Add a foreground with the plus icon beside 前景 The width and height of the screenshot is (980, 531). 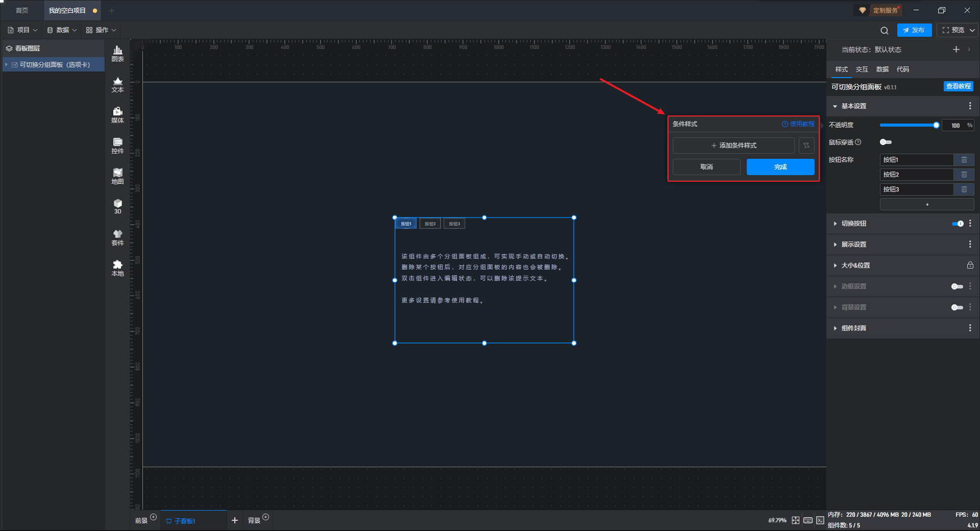point(153,517)
